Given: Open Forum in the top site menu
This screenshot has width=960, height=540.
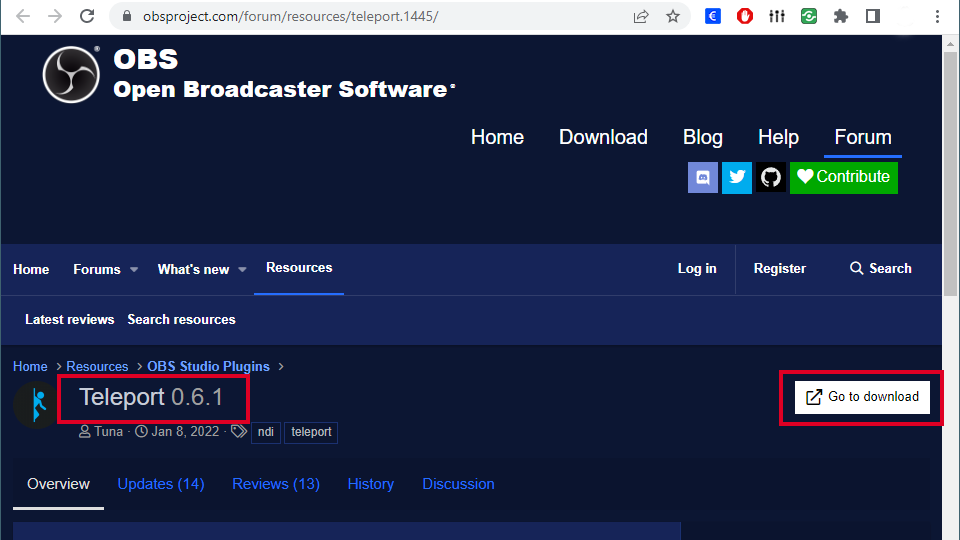Looking at the screenshot, I should click(863, 137).
